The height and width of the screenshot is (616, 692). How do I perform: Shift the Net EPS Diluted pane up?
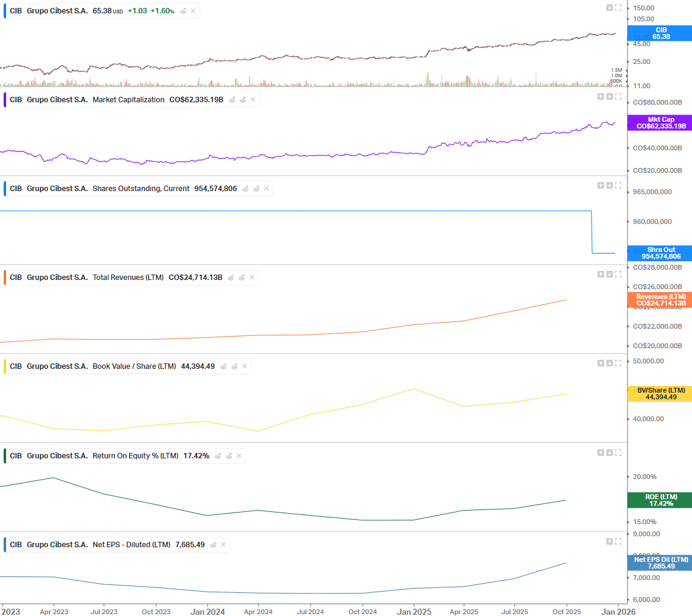point(609,541)
